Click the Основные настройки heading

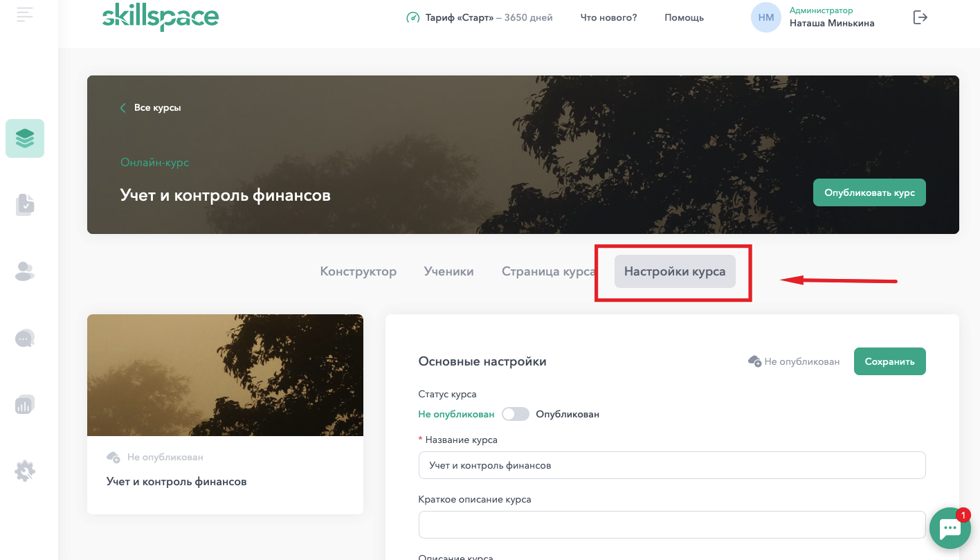click(x=482, y=361)
